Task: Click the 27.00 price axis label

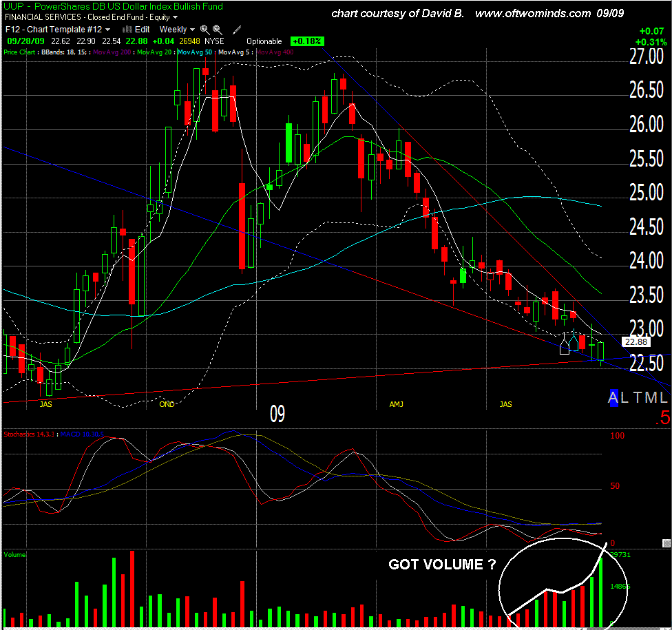Action: (647, 56)
